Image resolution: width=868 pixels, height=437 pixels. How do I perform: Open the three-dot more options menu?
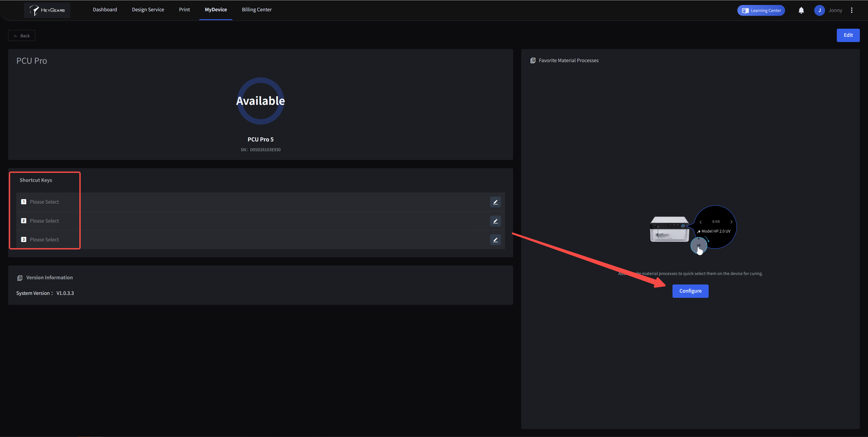(x=851, y=10)
